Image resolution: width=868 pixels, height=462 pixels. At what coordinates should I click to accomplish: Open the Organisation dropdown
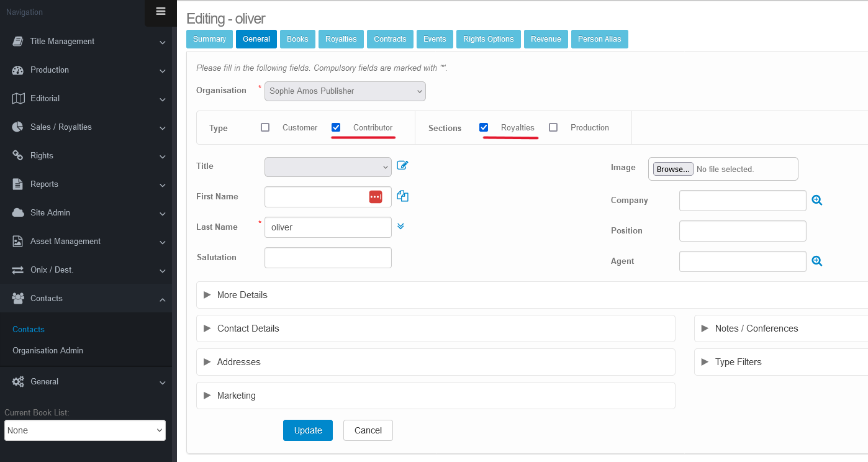(345, 91)
